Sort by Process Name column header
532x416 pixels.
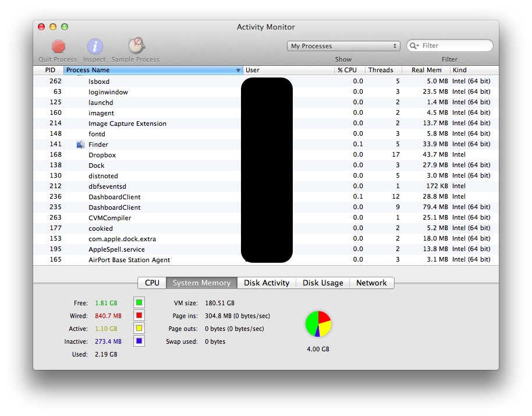pyautogui.click(x=153, y=70)
